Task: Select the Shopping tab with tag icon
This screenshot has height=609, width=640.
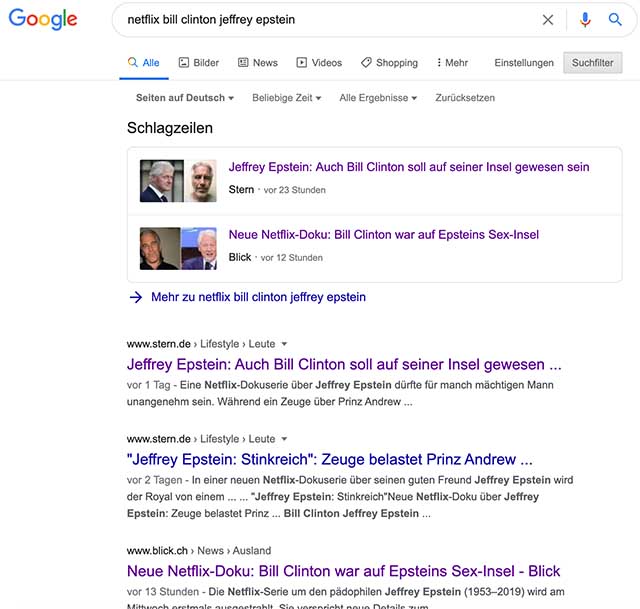Action: (389, 62)
